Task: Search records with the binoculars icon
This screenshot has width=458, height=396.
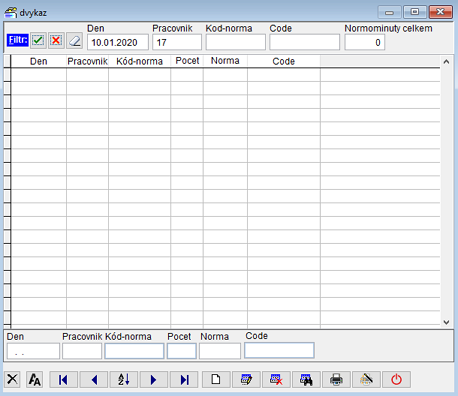Action: pos(306,379)
